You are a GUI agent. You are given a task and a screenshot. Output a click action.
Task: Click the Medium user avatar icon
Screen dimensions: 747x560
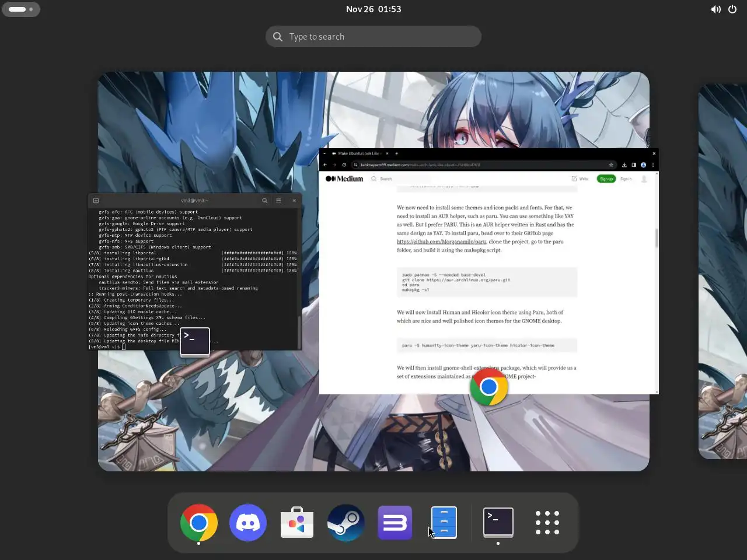click(644, 179)
